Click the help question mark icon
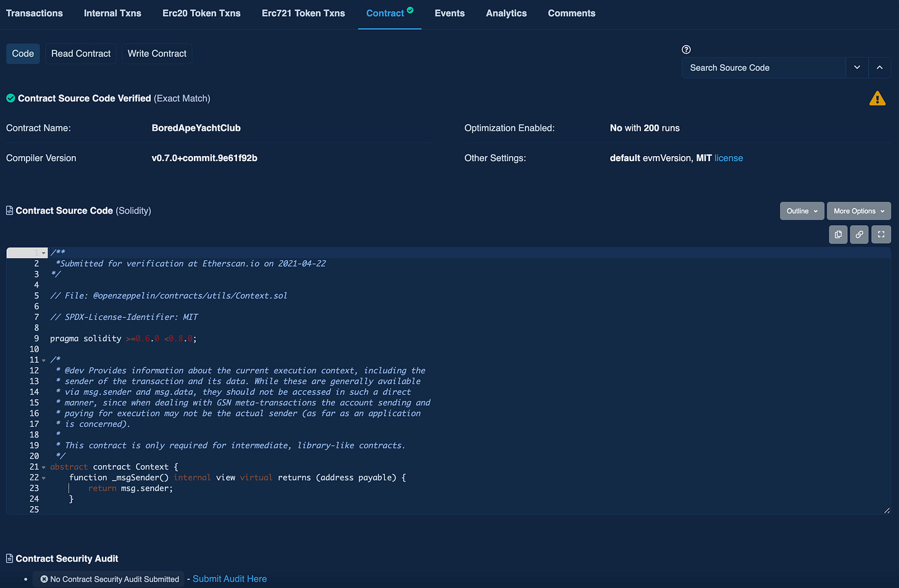899x588 pixels. tap(686, 49)
